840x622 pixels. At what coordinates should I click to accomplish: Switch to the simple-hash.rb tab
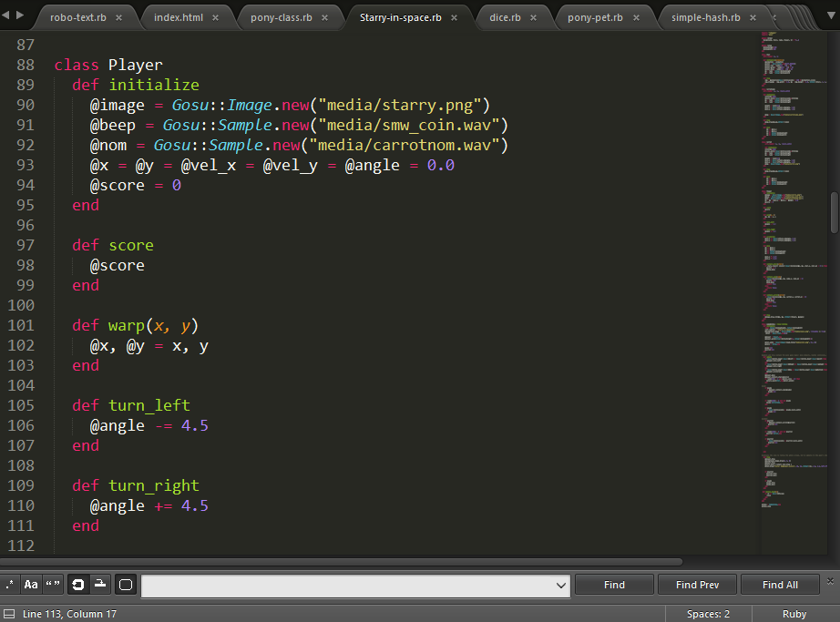click(x=705, y=17)
